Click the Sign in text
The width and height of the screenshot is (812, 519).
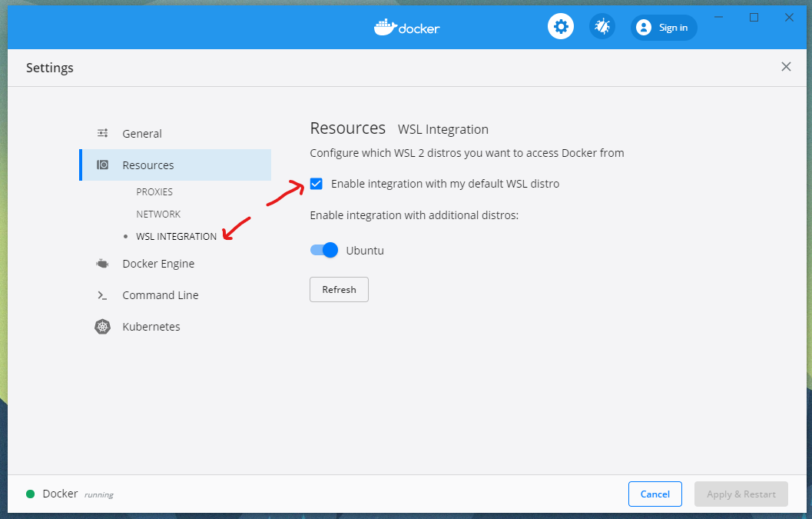pos(673,28)
